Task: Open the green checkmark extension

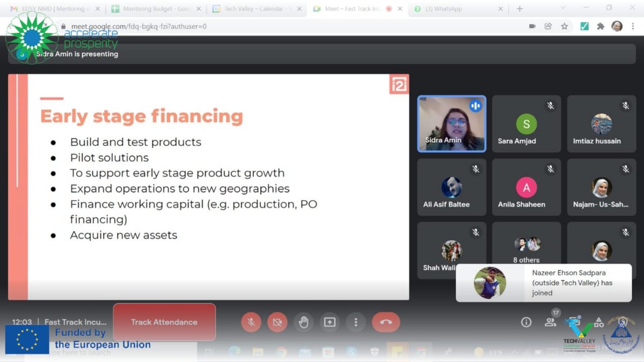Action: tap(585, 26)
